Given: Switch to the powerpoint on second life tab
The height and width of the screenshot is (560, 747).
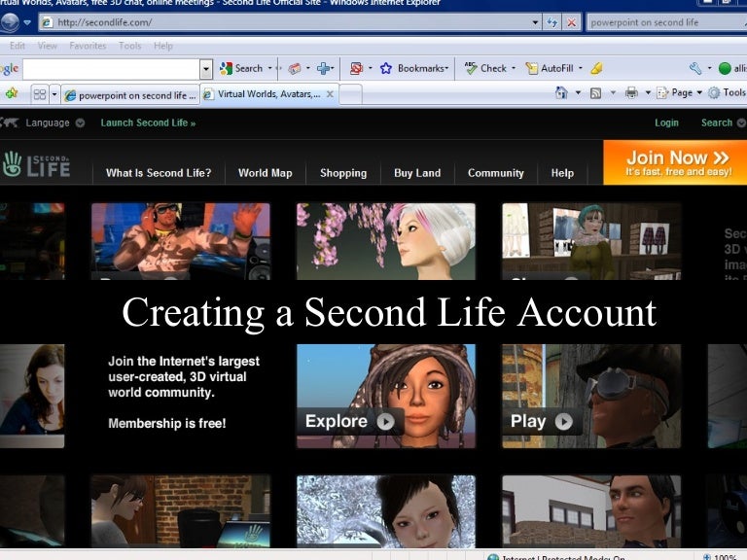Looking at the screenshot, I should pyautogui.click(x=130, y=95).
